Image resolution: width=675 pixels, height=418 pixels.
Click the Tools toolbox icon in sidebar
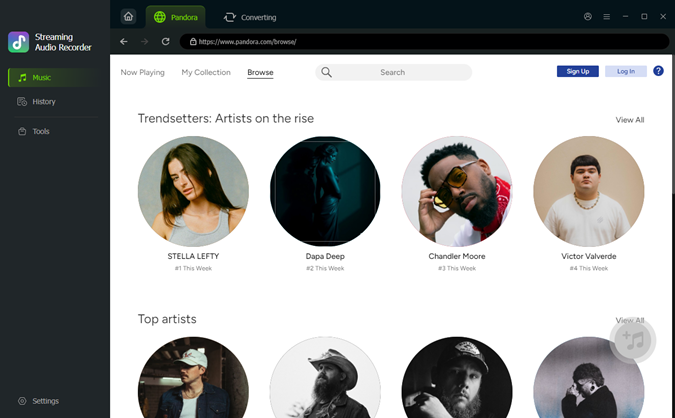22,131
